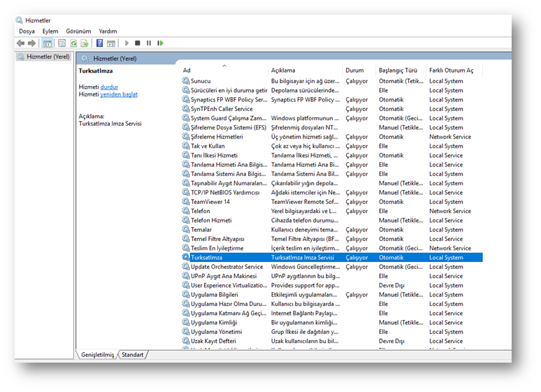
Task: Click the Back arrow in toolbar
Action: pos(20,43)
